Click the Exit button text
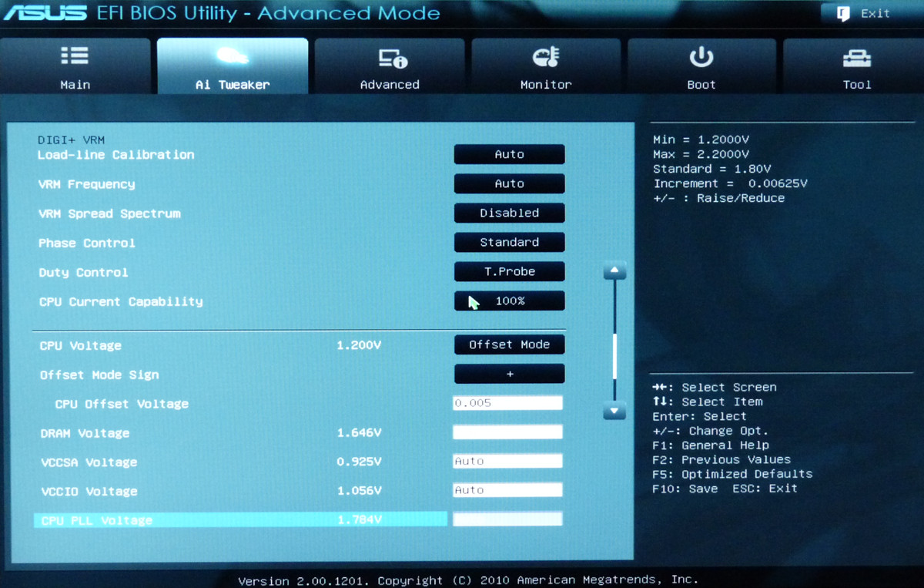The image size is (924, 588). click(x=875, y=13)
